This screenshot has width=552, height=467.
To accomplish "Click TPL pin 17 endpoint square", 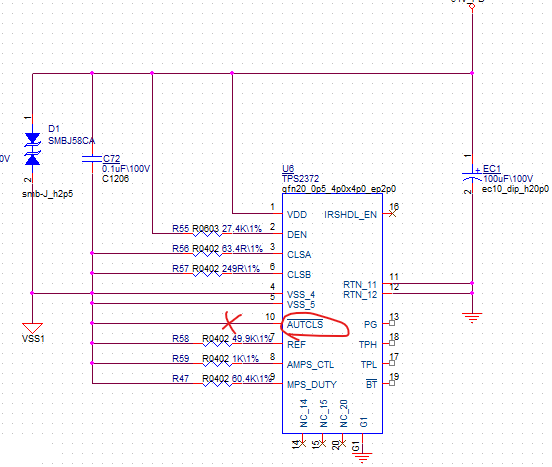I will coord(392,363).
